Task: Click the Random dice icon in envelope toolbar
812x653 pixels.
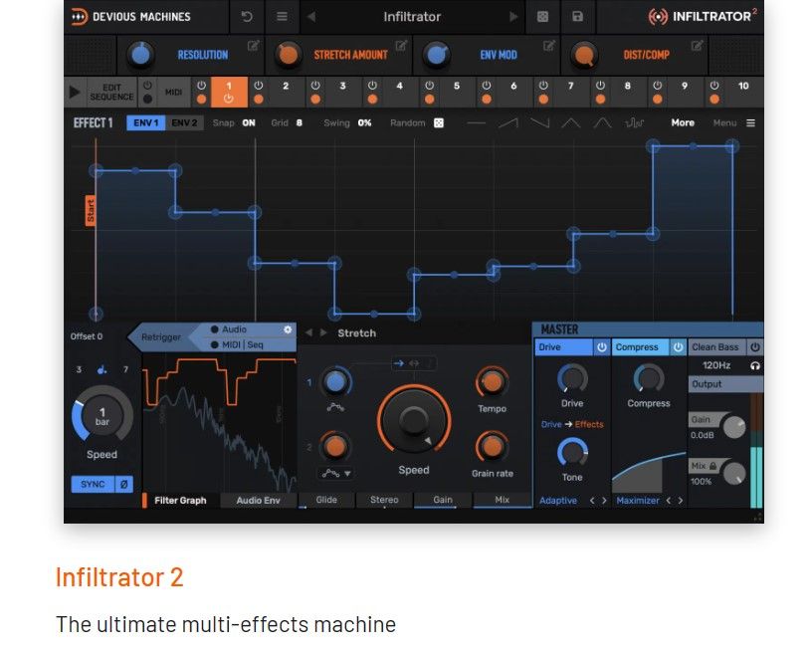Action: tap(439, 122)
